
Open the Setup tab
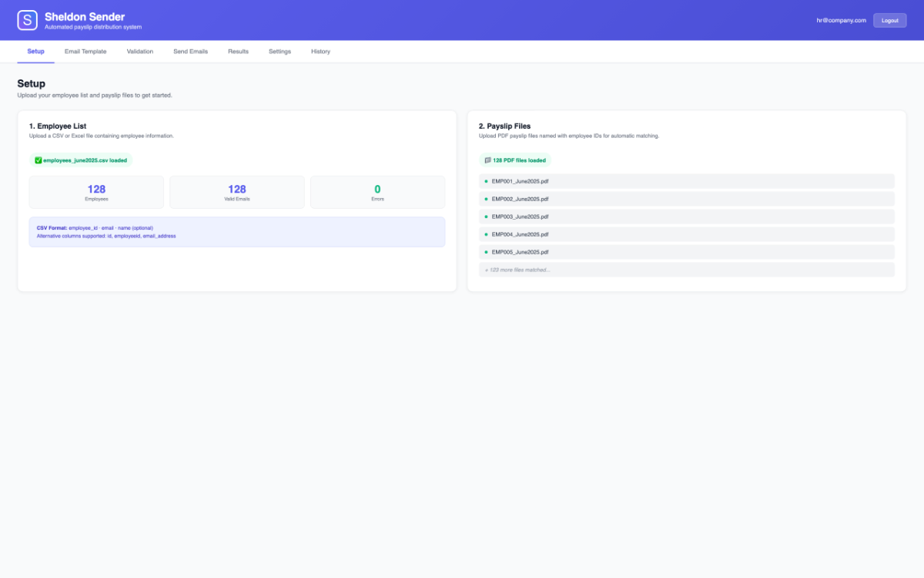click(x=35, y=52)
